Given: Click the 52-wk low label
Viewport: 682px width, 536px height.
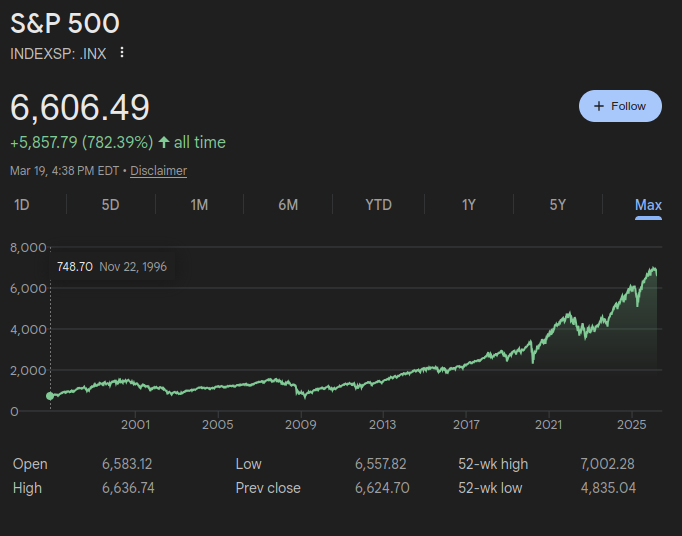Looking at the screenshot, I should click(490, 488).
